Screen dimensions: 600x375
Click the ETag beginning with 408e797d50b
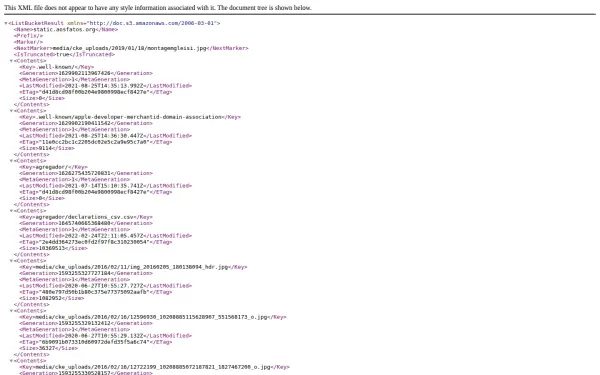96,292
